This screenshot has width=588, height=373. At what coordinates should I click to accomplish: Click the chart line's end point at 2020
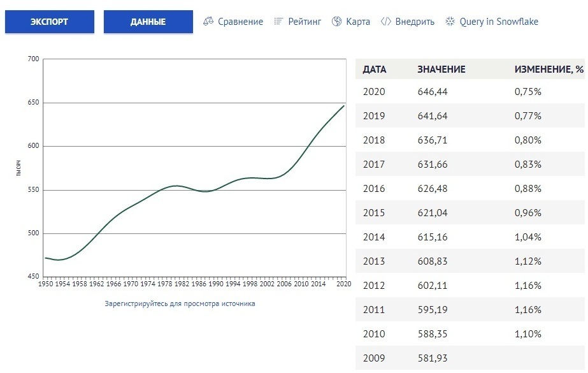click(344, 106)
